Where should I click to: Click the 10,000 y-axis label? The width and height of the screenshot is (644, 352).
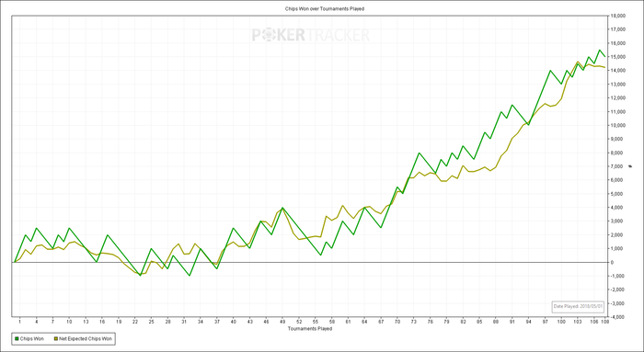(618, 125)
